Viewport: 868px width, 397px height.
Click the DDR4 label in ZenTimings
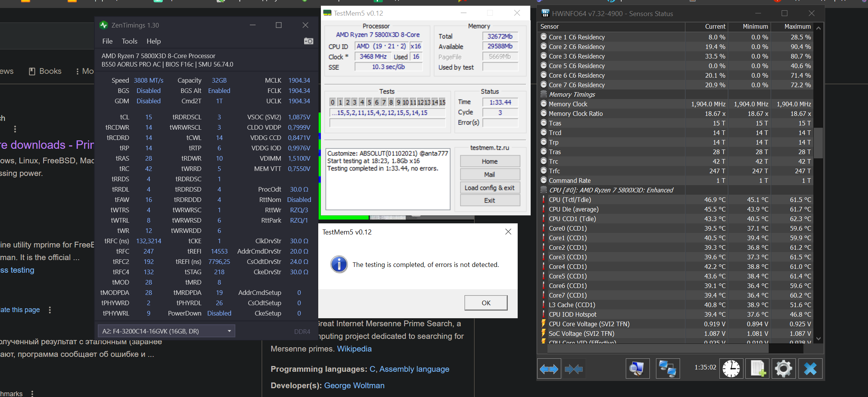(x=302, y=332)
